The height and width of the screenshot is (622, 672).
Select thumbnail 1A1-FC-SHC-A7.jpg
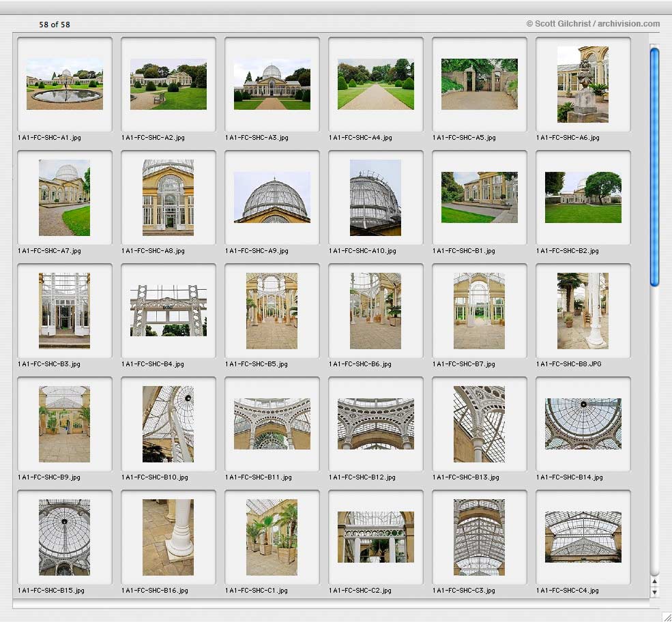pos(64,198)
